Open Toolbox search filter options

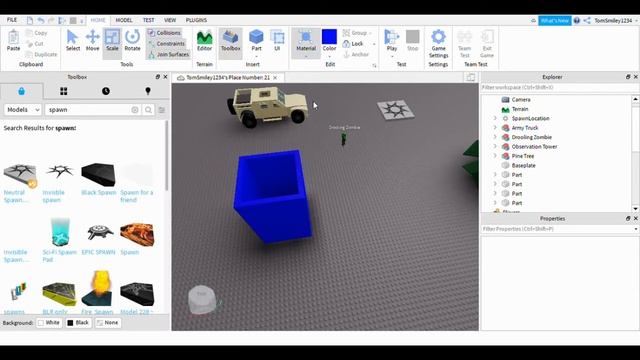[x=162, y=110]
